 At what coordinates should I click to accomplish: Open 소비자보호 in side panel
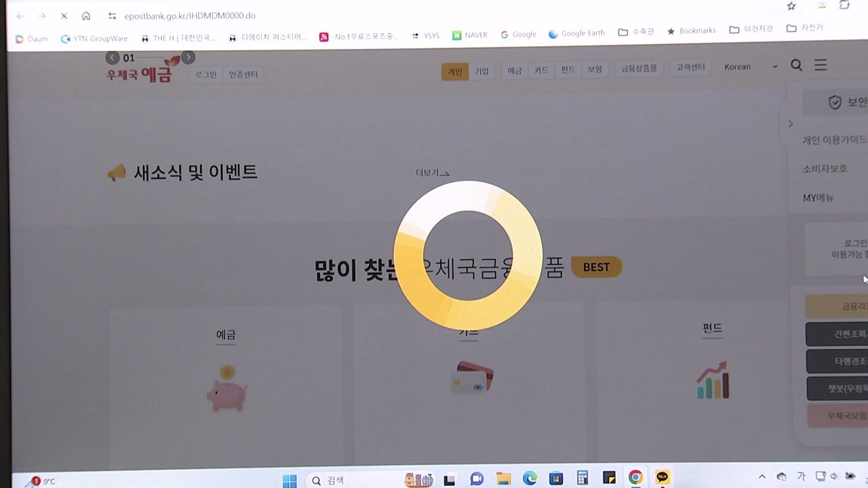click(825, 169)
